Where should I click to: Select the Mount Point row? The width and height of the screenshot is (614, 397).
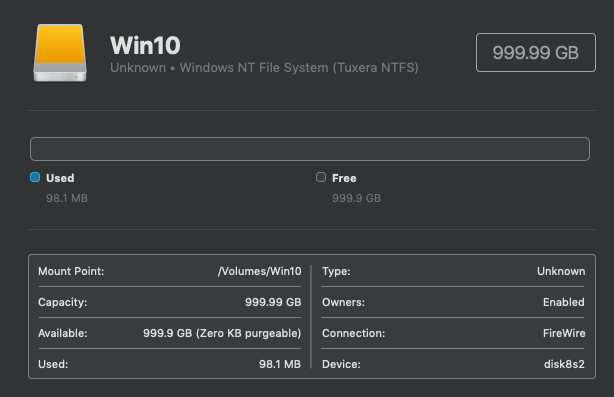pos(170,271)
